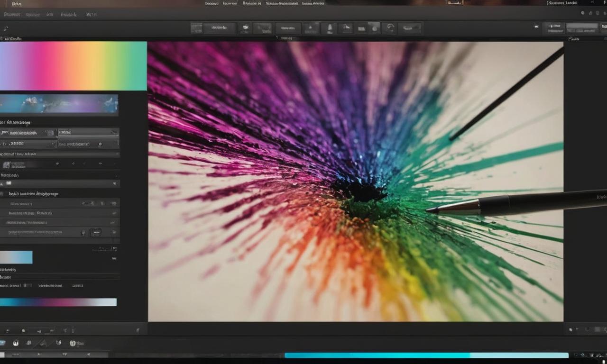Click the rightmost wide button in center toolbar

pos(410,28)
